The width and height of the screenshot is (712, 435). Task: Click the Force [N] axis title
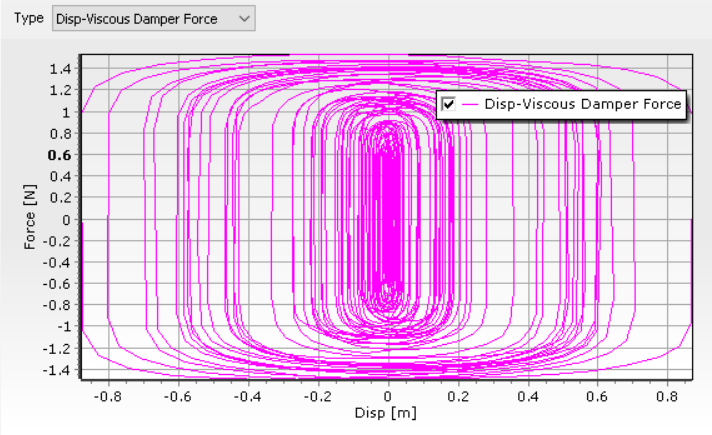click(30, 217)
